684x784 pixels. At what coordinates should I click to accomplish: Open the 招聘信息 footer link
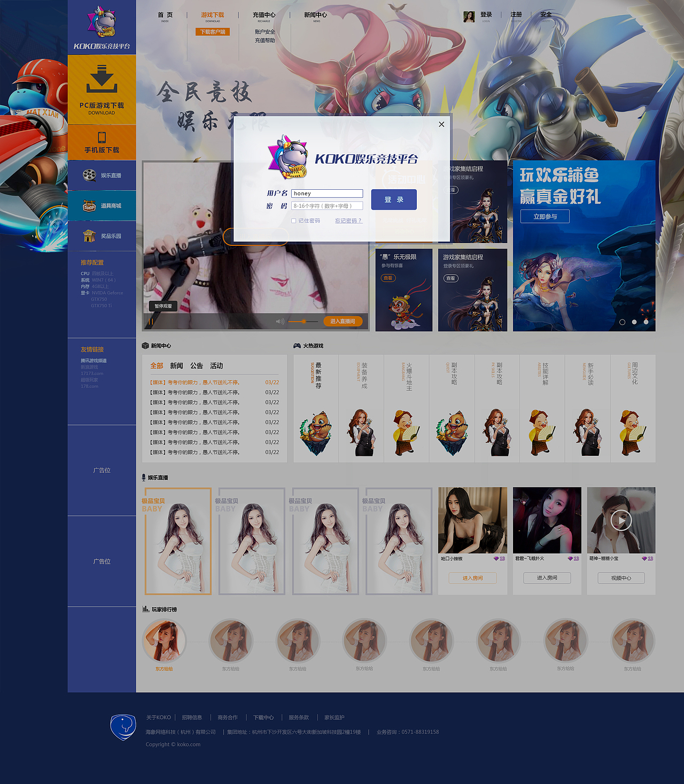pos(192,718)
